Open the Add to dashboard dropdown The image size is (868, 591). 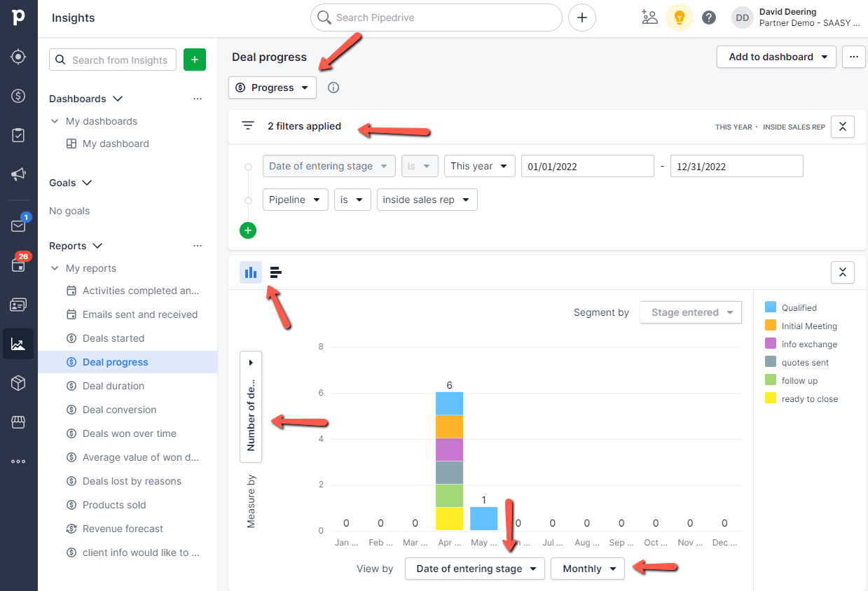tap(776, 57)
